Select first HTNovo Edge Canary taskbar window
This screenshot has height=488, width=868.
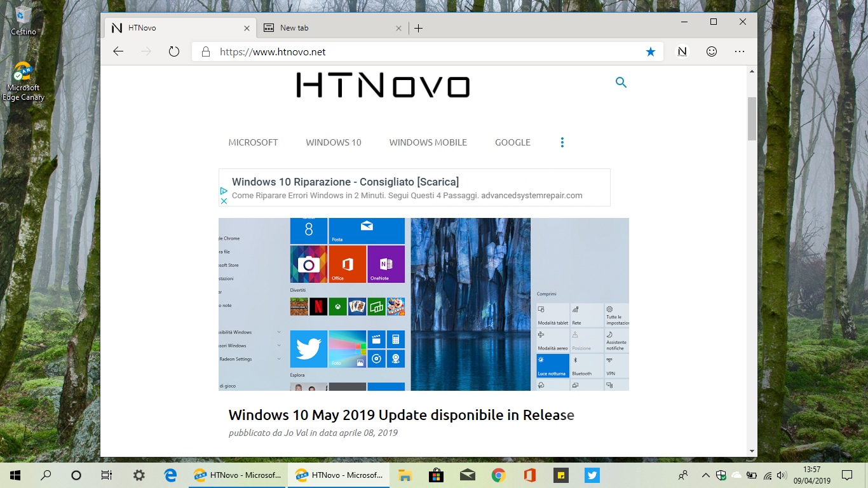click(238, 475)
